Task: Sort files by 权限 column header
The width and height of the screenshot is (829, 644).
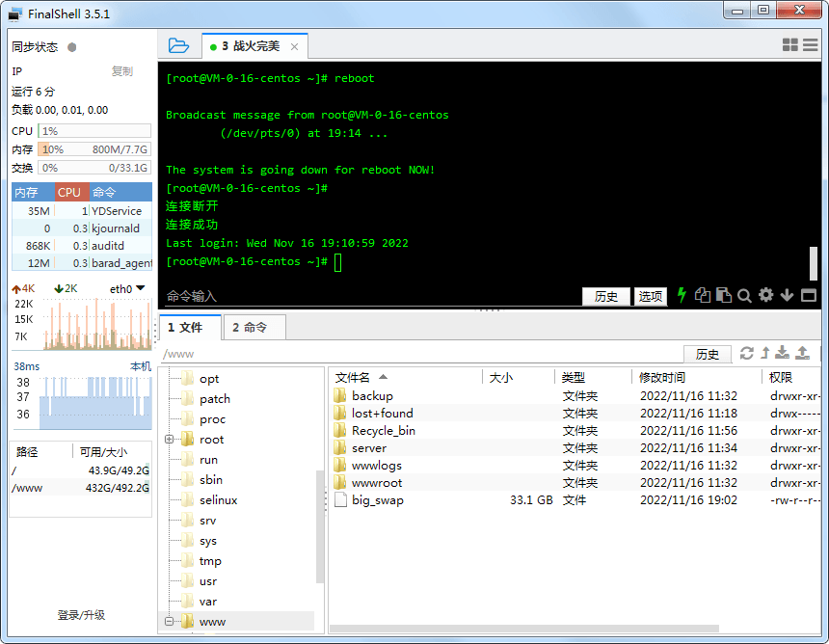Action: (x=791, y=378)
